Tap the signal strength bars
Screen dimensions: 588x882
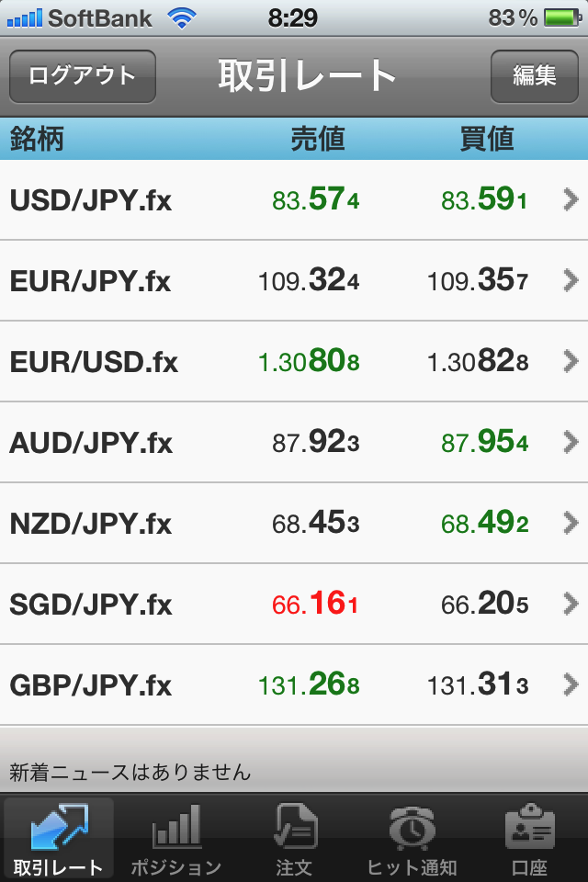pos(24,18)
